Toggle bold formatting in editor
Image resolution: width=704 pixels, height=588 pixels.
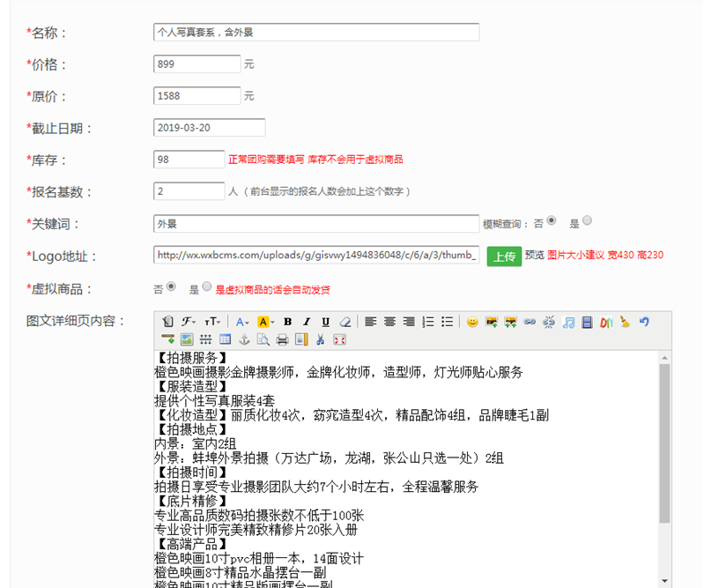288,323
